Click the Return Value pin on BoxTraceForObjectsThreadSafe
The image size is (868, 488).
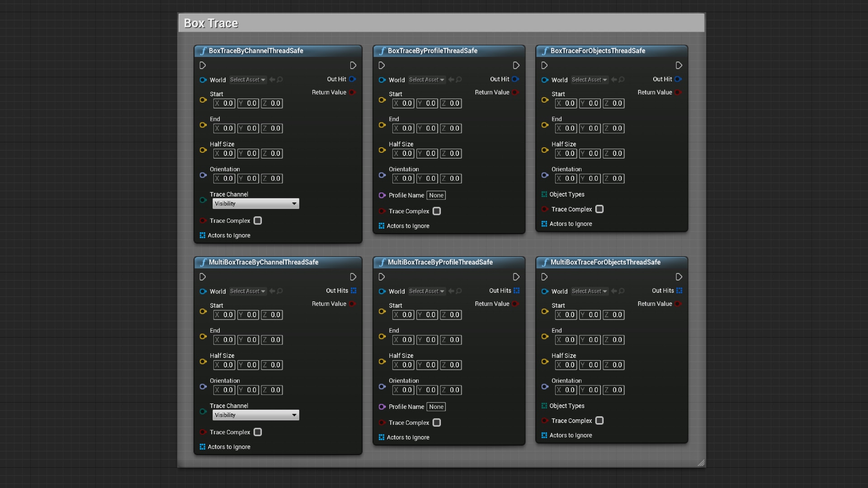679,92
